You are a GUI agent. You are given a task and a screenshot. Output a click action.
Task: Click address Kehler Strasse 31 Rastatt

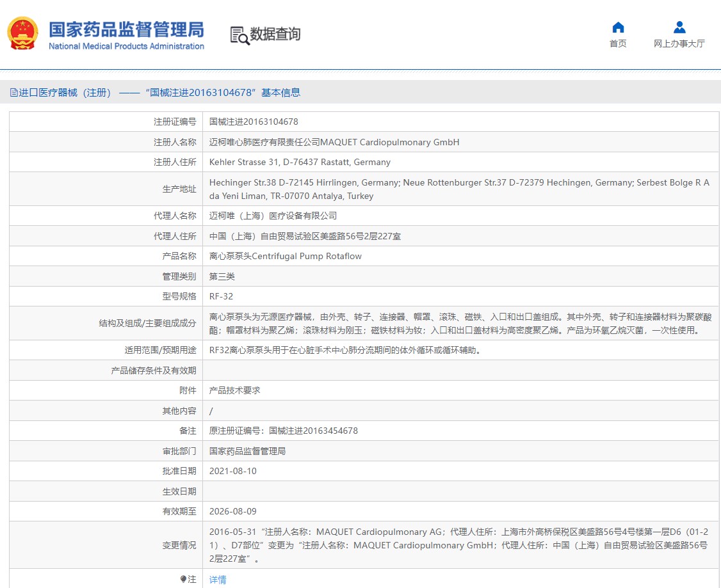point(300,162)
